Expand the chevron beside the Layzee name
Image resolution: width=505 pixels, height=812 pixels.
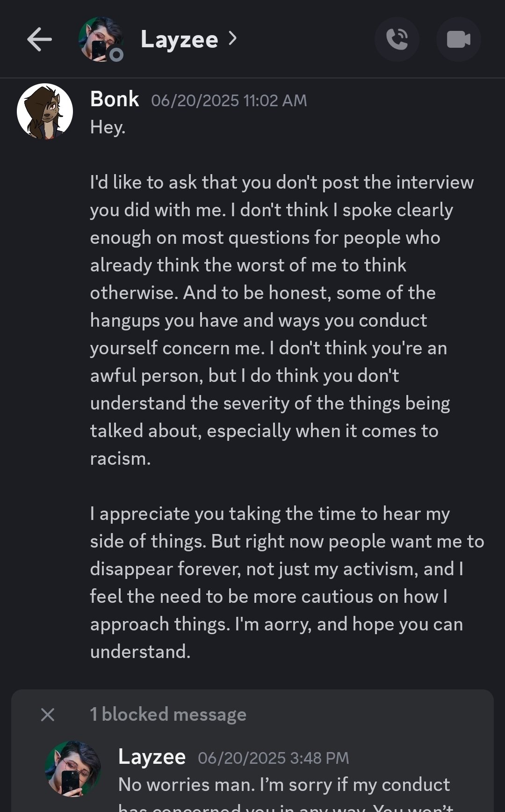pos(232,38)
